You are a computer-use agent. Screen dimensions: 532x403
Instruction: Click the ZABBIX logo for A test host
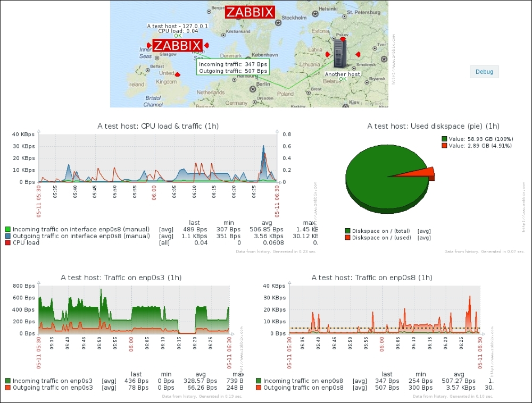point(177,45)
